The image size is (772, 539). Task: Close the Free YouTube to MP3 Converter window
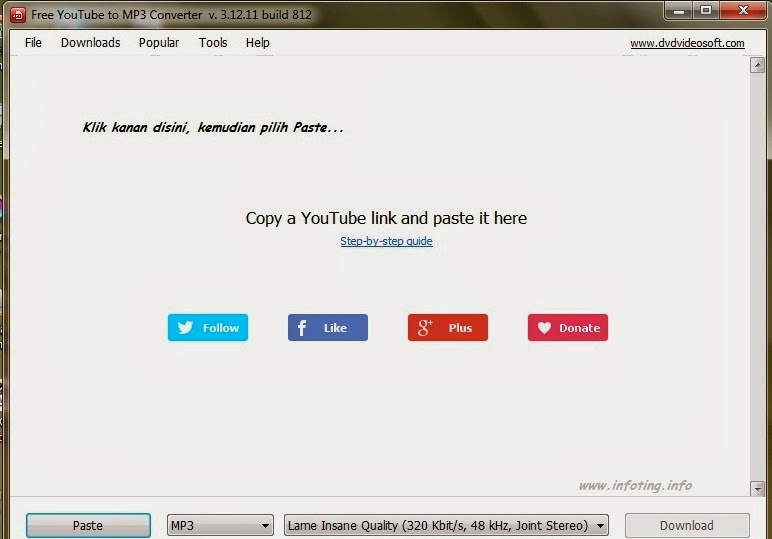pyautogui.click(x=743, y=10)
